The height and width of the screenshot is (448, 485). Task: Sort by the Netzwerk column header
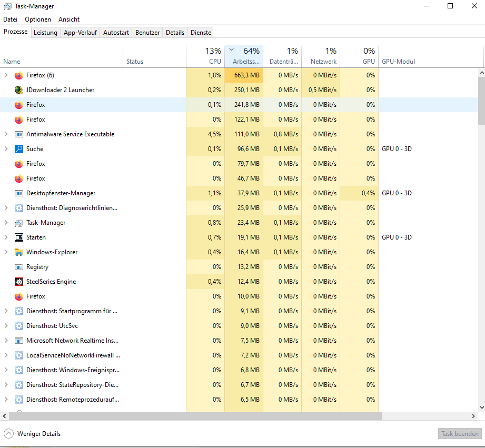pos(321,56)
